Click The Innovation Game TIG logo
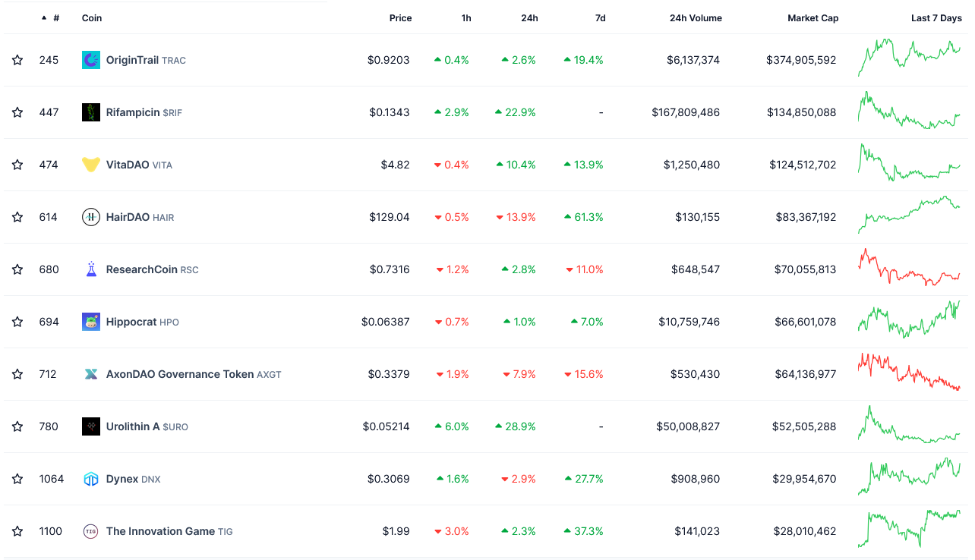This screenshot has width=975, height=560. pos(91,531)
